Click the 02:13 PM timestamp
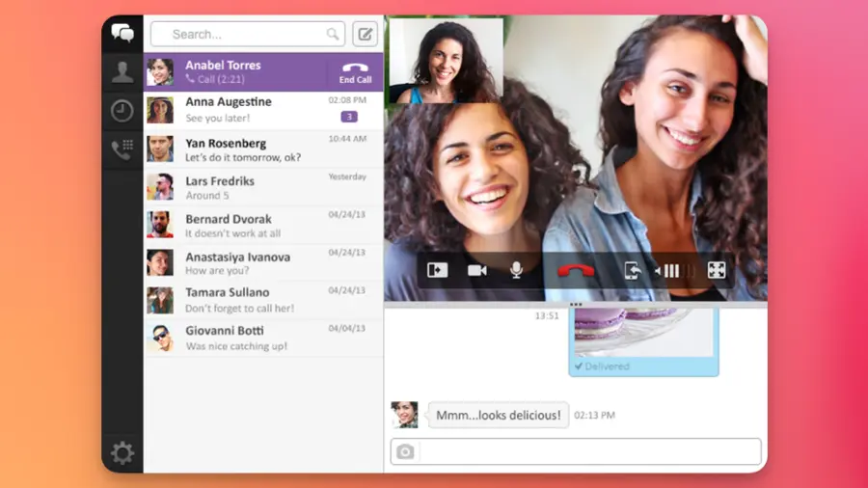Screen dimensions: 868x488 point(594,415)
